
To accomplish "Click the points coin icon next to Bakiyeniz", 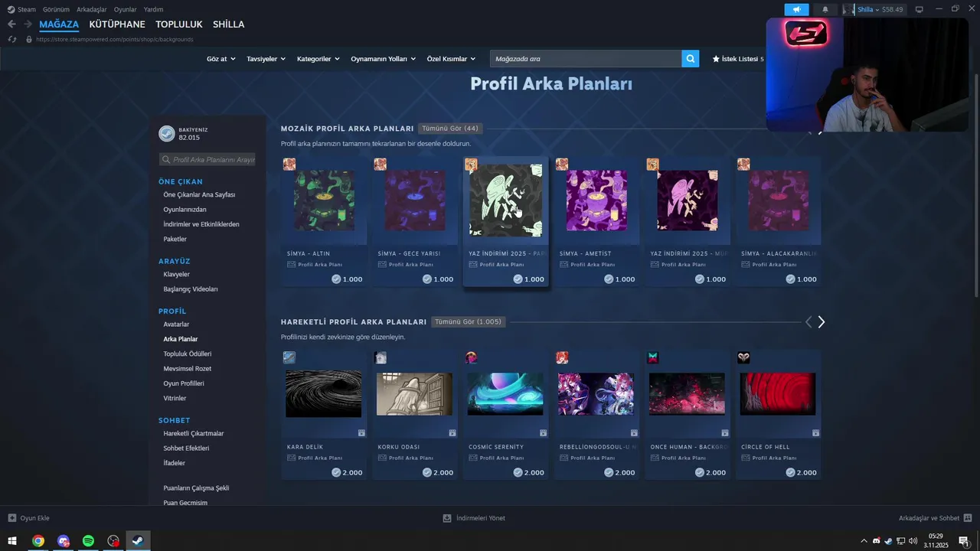I will tap(166, 134).
